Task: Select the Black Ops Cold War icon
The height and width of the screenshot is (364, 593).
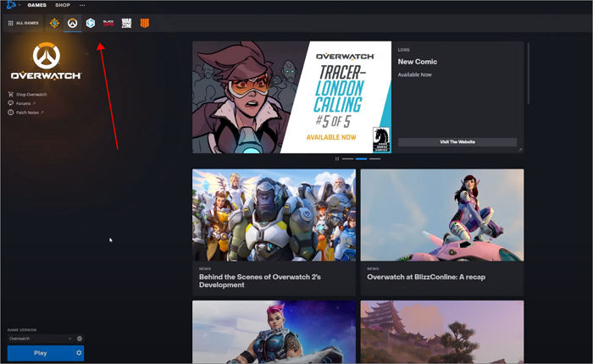Action: (108, 23)
